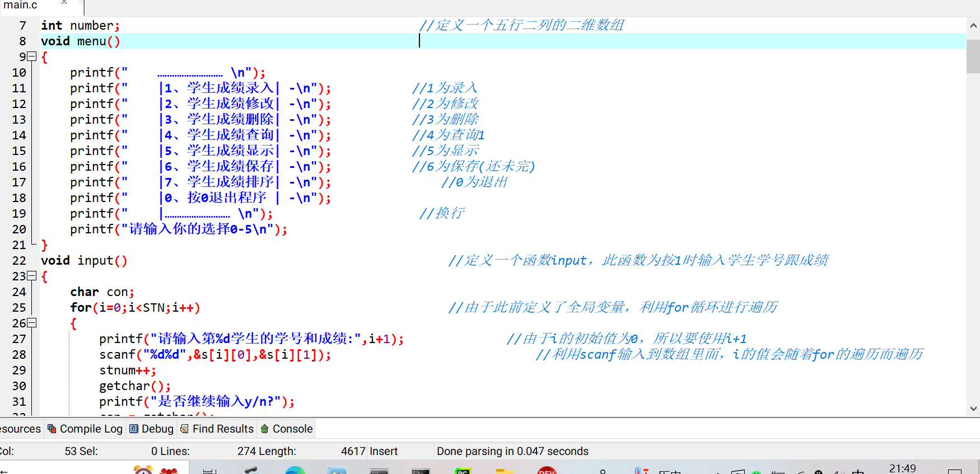Viewport: 980px width, 474px height.
Task: Click the "void menu()" function header
Action: pos(80,41)
